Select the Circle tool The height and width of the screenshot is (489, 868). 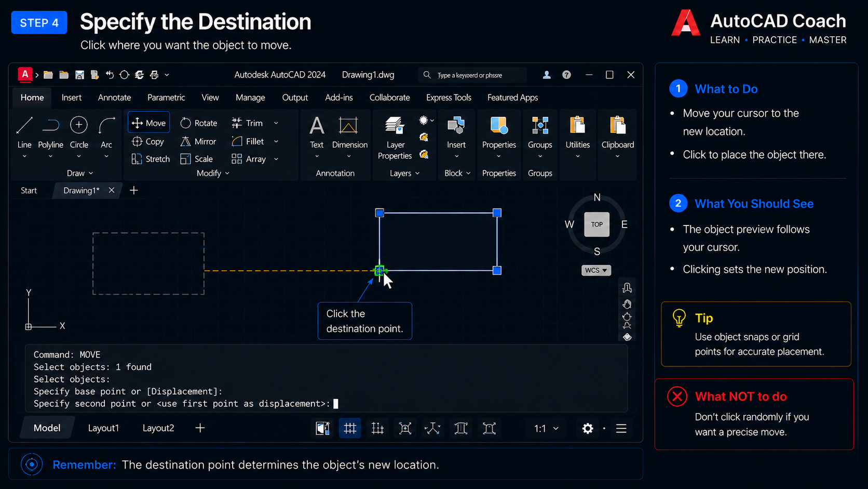79,133
